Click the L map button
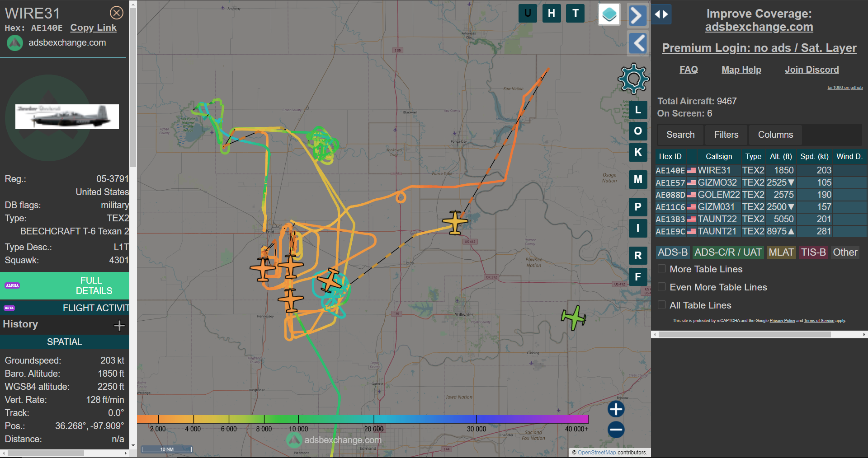Image resolution: width=868 pixels, height=458 pixels. tap(638, 110)
